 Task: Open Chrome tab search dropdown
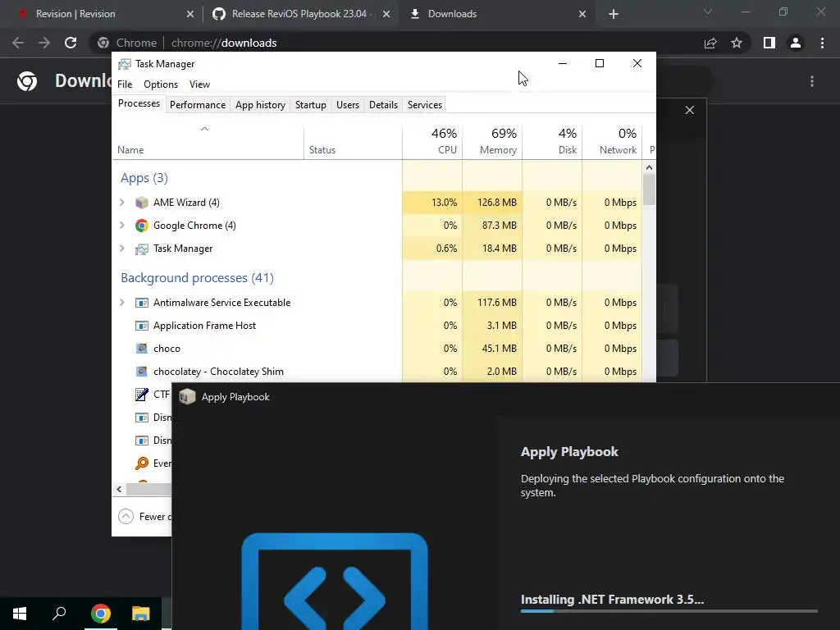pos(708,11)
